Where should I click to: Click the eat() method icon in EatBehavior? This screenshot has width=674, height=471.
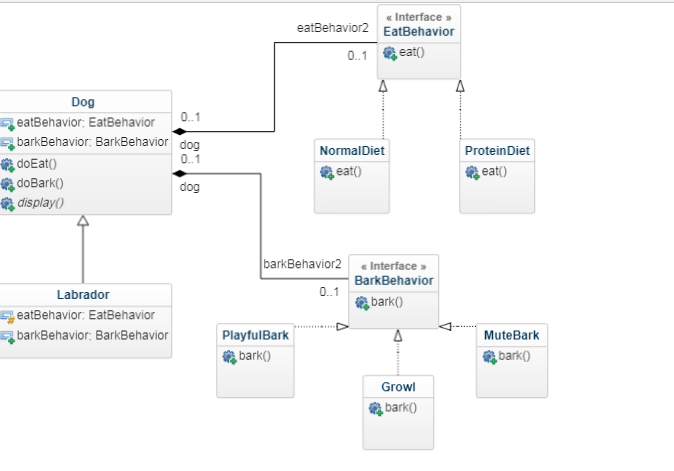(x=390, y=53)
